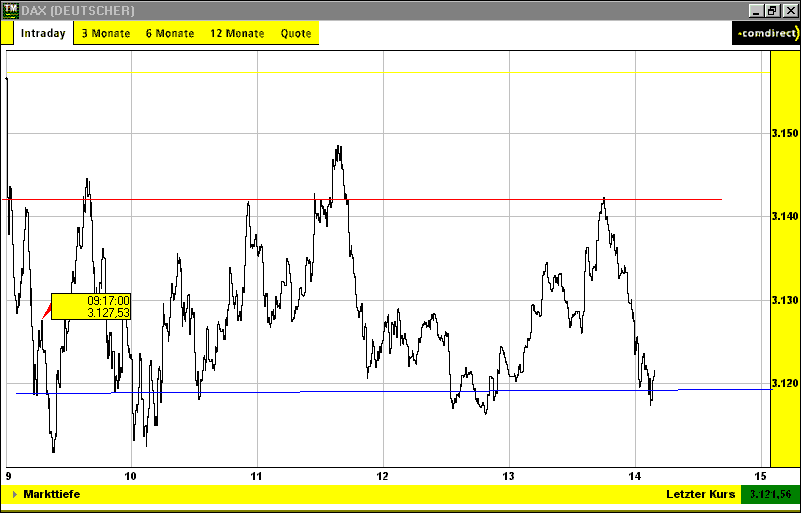The width and height of the screenshot is (801, 513).
Task: Open the Quote tab
Action: [x=296, y=34]
